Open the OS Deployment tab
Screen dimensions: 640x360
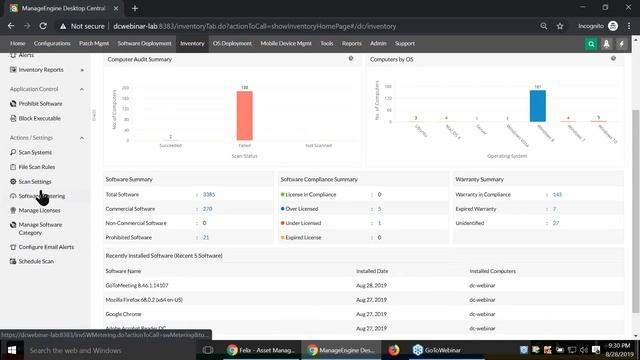tap(232, 44)
